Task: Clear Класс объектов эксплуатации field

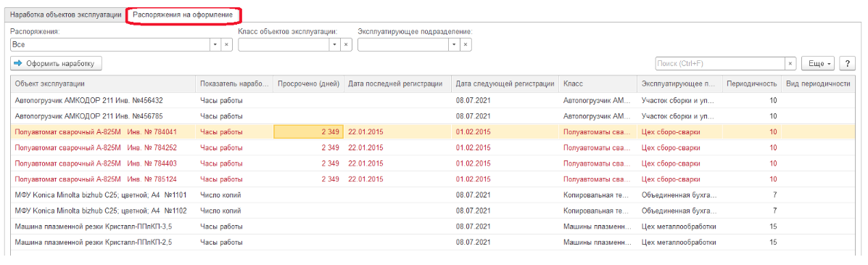Action: [x=346, y=44]
